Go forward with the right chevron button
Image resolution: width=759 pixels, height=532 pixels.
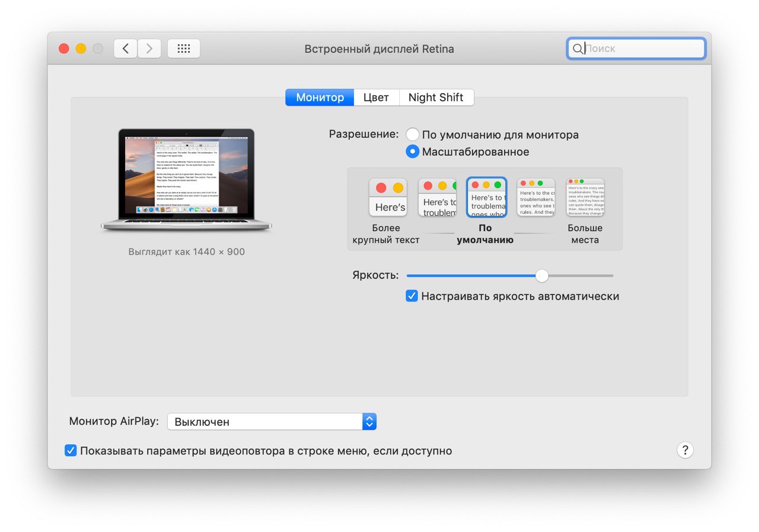(x=149, y=49)
